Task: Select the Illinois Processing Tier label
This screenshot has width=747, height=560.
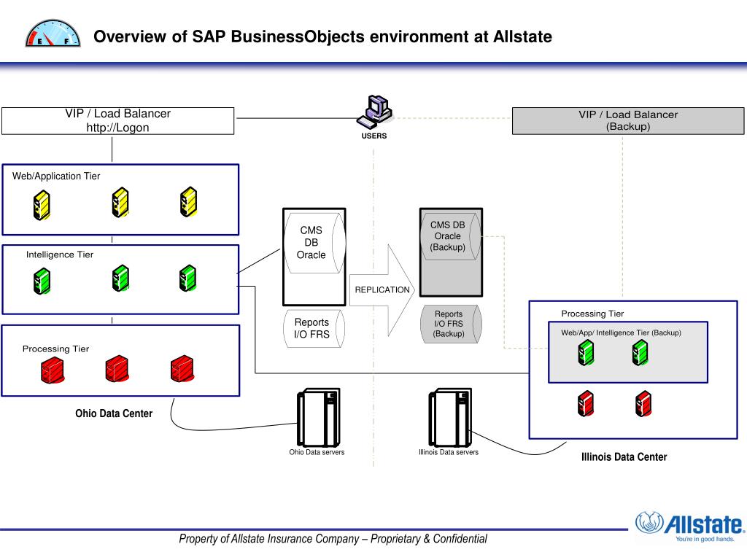Action: click(x=592, y=314)
